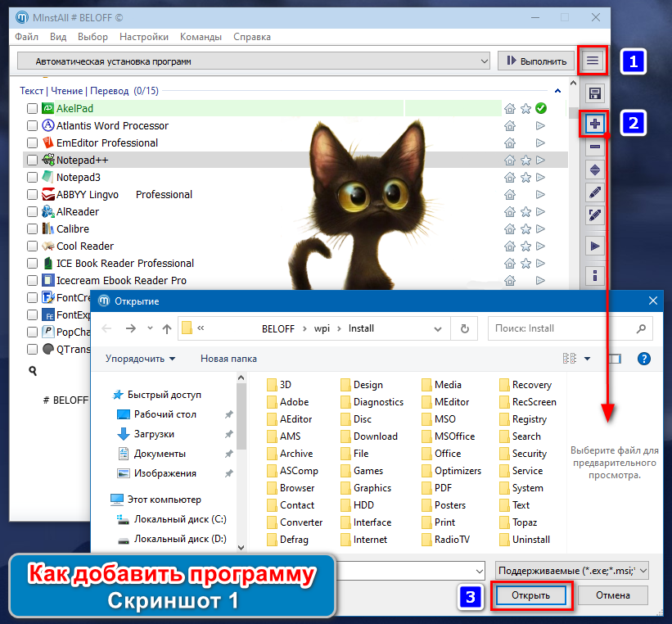Click the info icon in sidebar

pyautogui.click(x=595, y=275)
